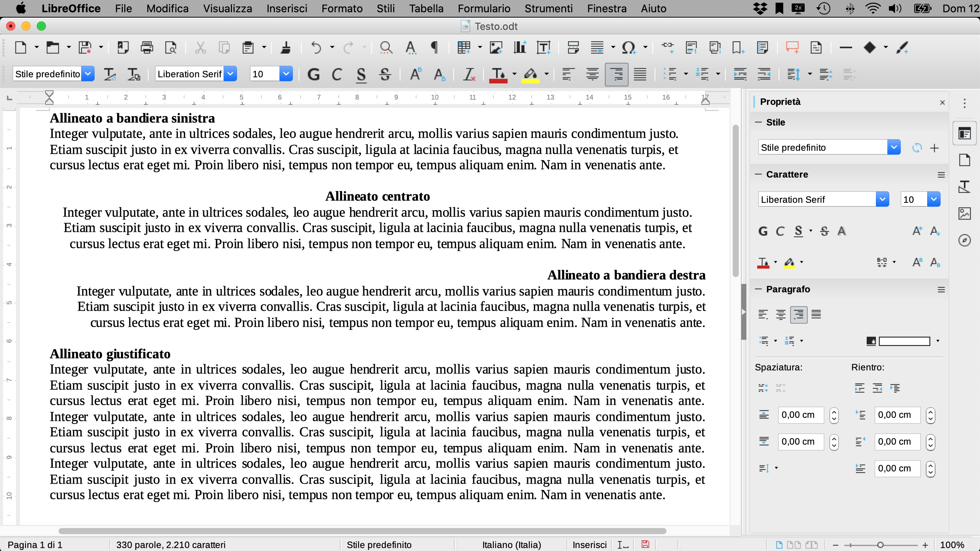The width and height of the screenshot is (980, 551).
Task: Open the Navigator compass in sidebar
Action: 964,240
